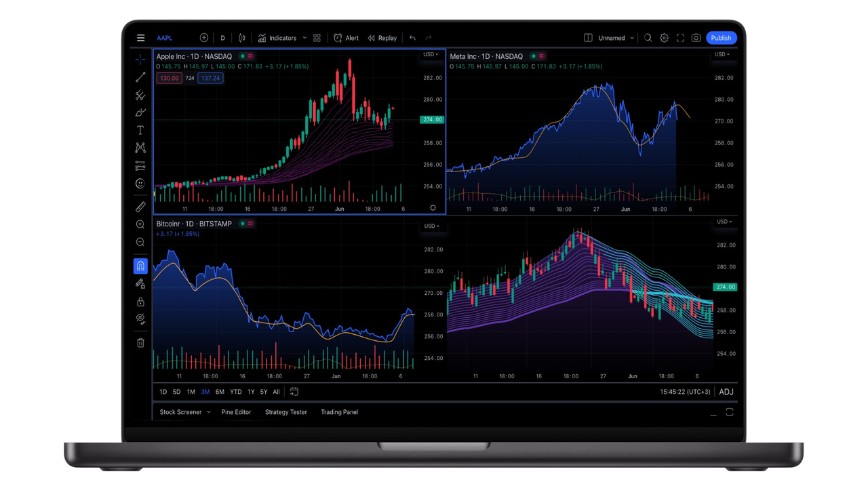Screen dimensions: 868x488
Task: Switch to the Pine Editor tab
Action: 236,411
